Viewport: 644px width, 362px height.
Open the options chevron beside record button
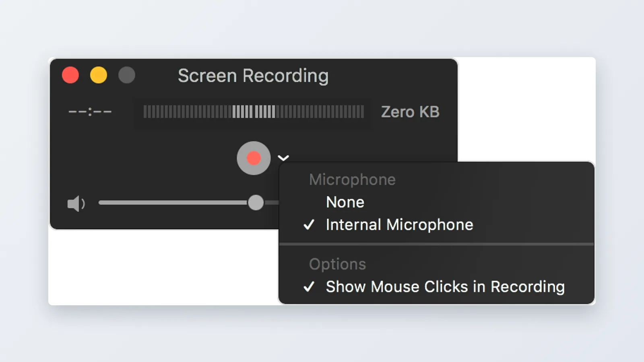click(283, 158)
